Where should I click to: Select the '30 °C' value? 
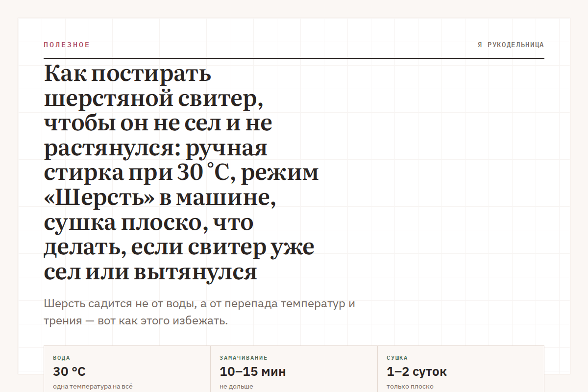69,371
